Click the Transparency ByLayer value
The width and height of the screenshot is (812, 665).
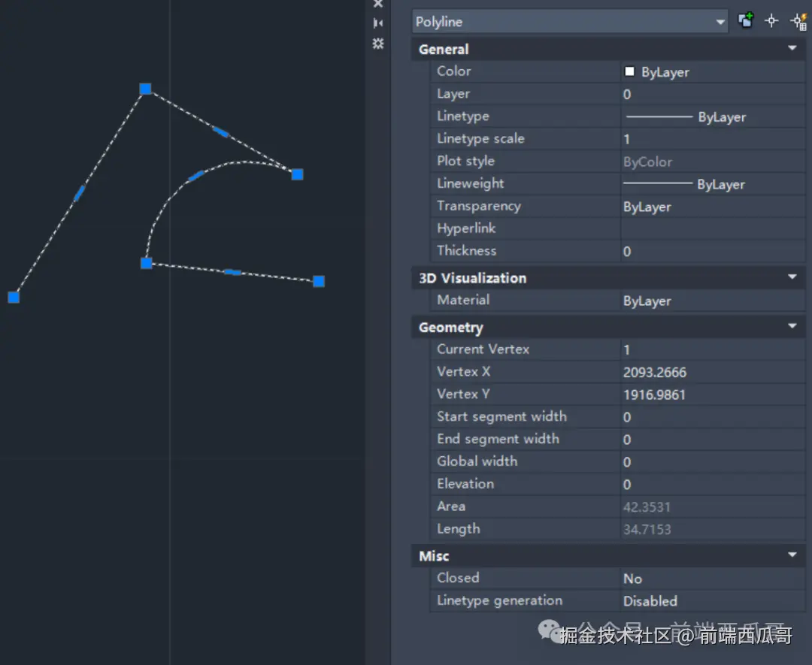(713, 207)
